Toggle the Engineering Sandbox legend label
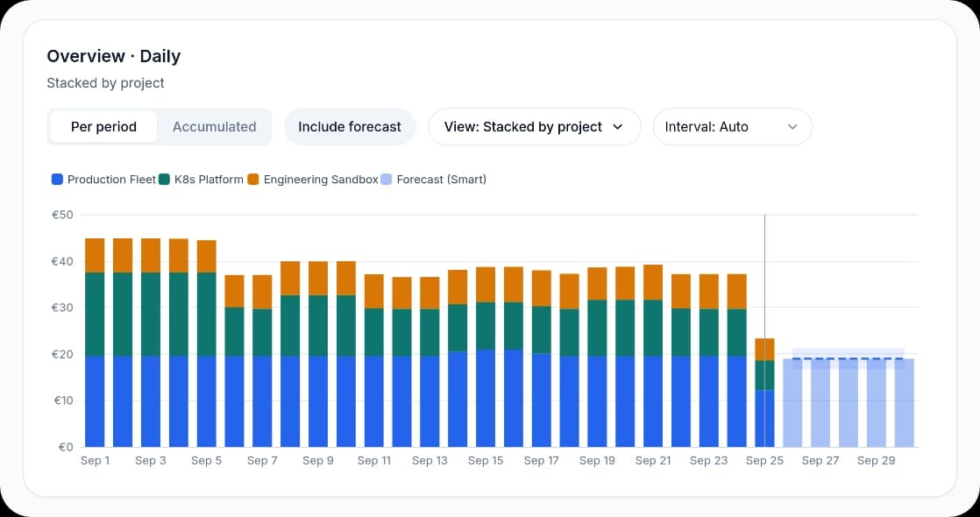Screen dimensions: 980x517 coord(321,180)
